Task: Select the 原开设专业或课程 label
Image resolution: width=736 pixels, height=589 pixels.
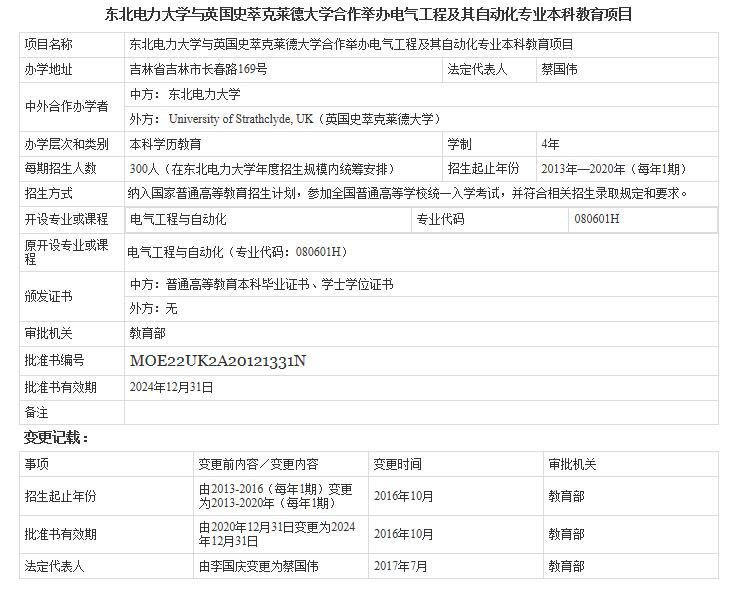Action: pyautogui.click(x=67, y=252)
